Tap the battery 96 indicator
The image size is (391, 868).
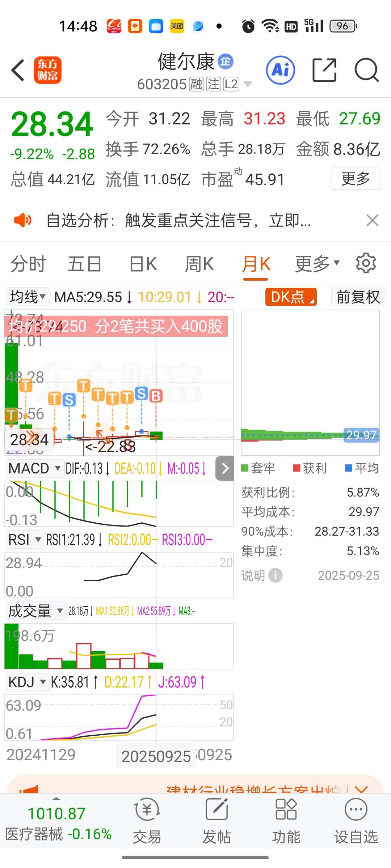click(343, 26)
